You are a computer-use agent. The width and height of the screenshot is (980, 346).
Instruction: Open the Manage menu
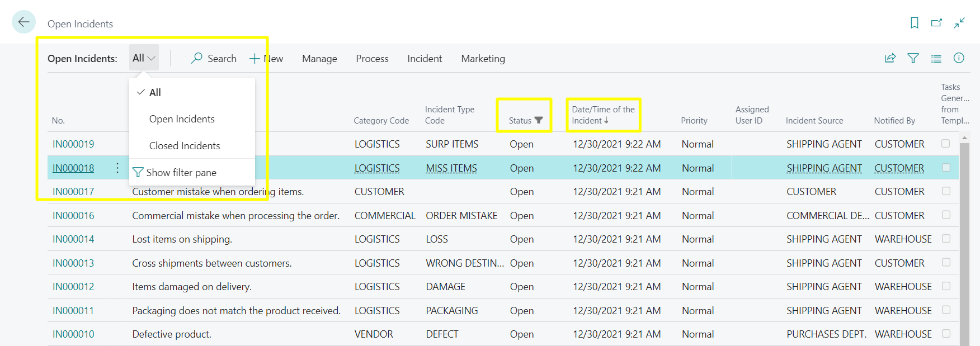(319, 59)
